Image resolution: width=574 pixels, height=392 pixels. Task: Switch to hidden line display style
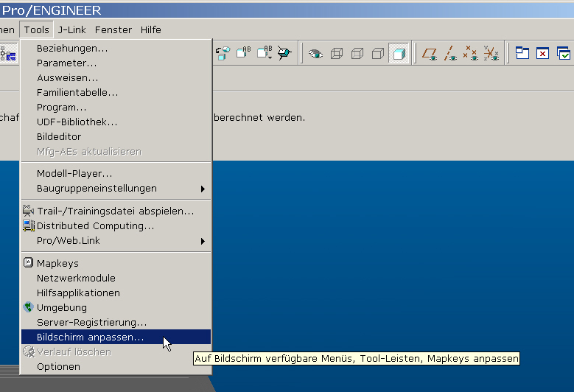tap(357, 54)
